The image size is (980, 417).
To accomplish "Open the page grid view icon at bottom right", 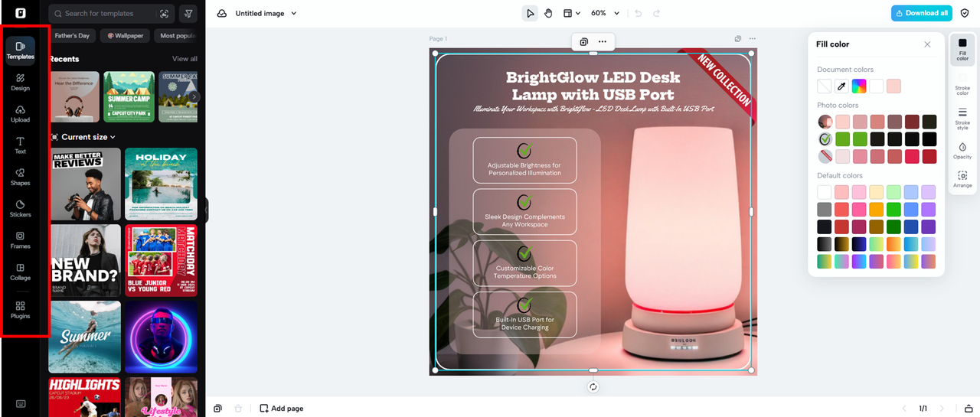I will (969, 409).
